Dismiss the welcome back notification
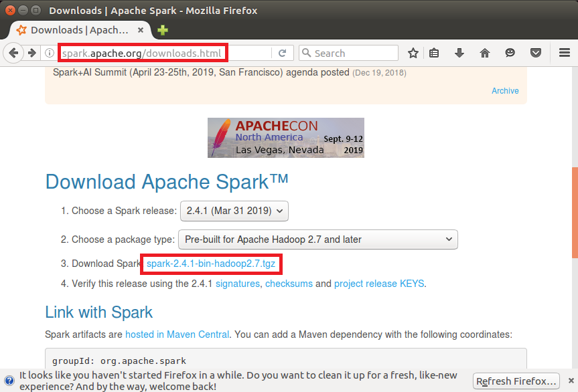Viewport: 578px width, 392px height. (x=571, y=381)
